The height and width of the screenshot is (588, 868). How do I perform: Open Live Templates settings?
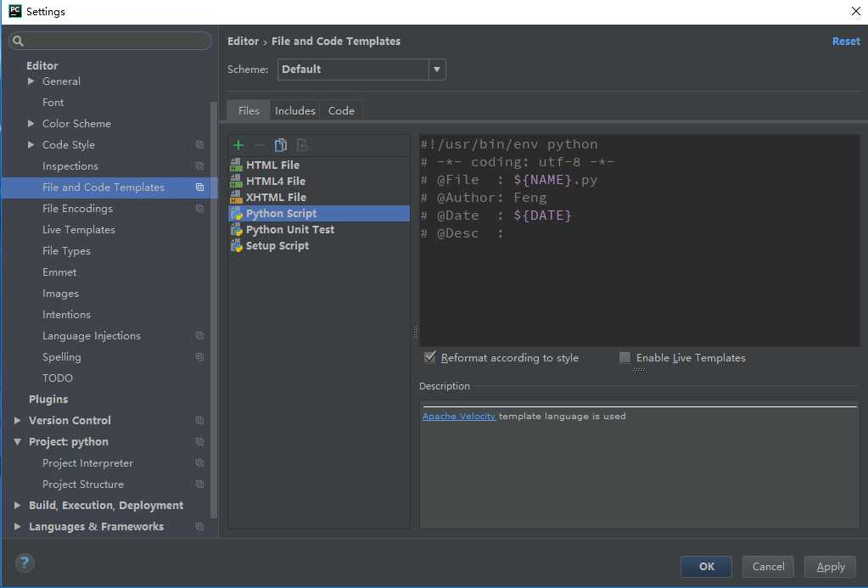pos(79,229)
